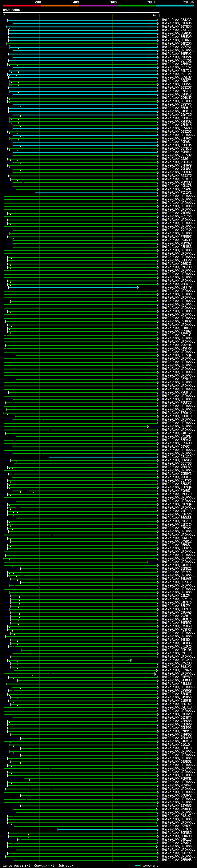Image resolution: width=197 pixels, height=868 pixels.
Task: Select hit UniRef100_Q7XT72
Action: coord(177,30)
